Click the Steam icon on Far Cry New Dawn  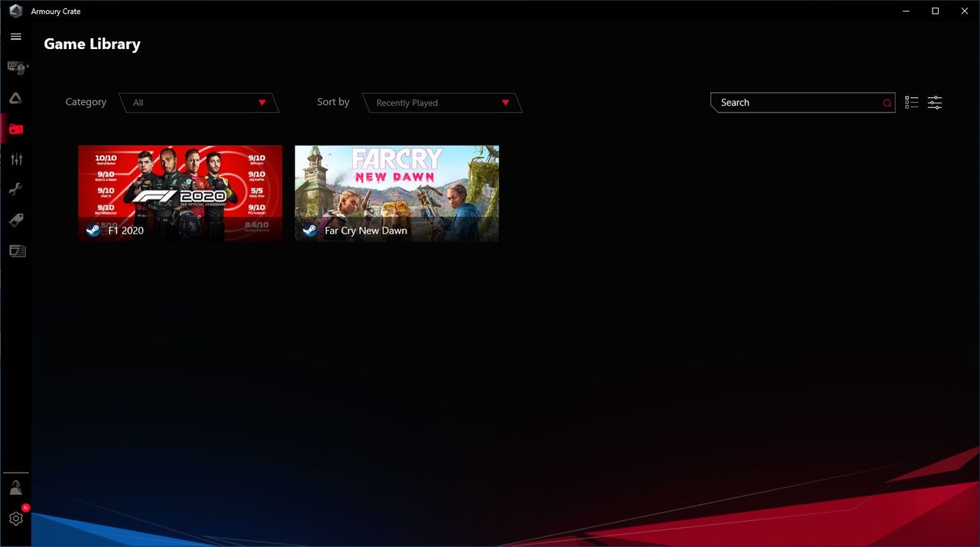pyautogui.click(x=310, y=230)
